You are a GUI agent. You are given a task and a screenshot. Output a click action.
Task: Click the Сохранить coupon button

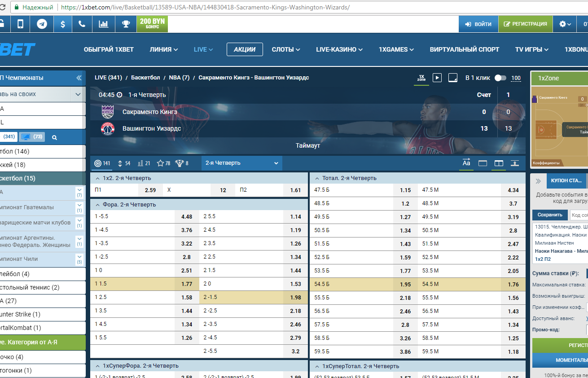tap(550, 215)
